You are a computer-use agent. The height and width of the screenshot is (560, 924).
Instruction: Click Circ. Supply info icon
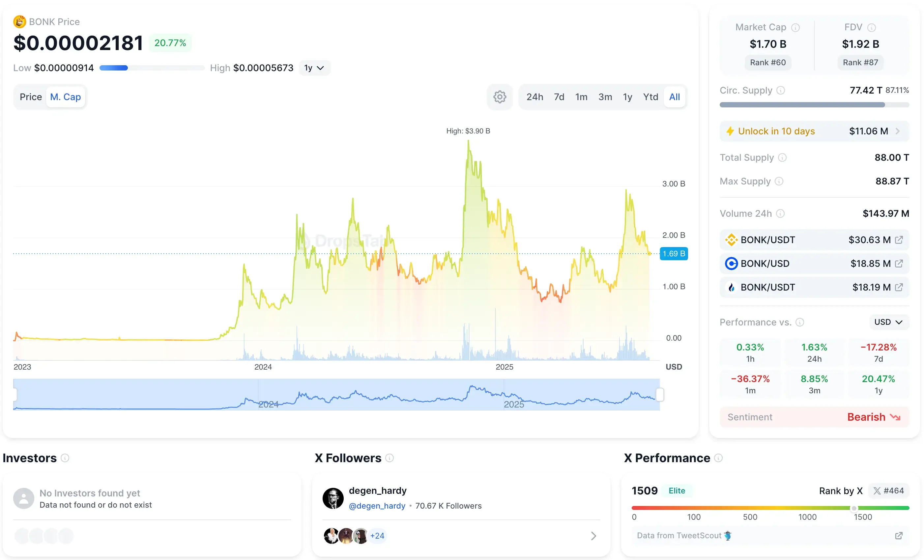click(x=780, y=90)
